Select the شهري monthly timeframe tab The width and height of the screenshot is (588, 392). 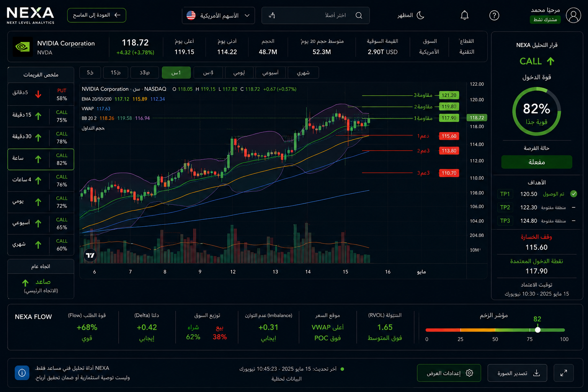pos(303,72)
